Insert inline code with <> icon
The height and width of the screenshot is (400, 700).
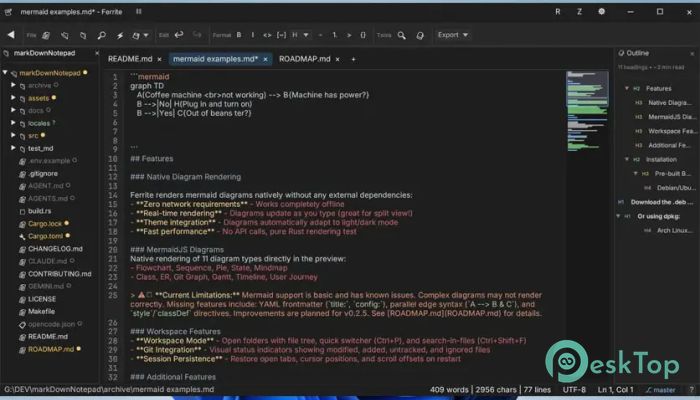[x=267, y=35]
